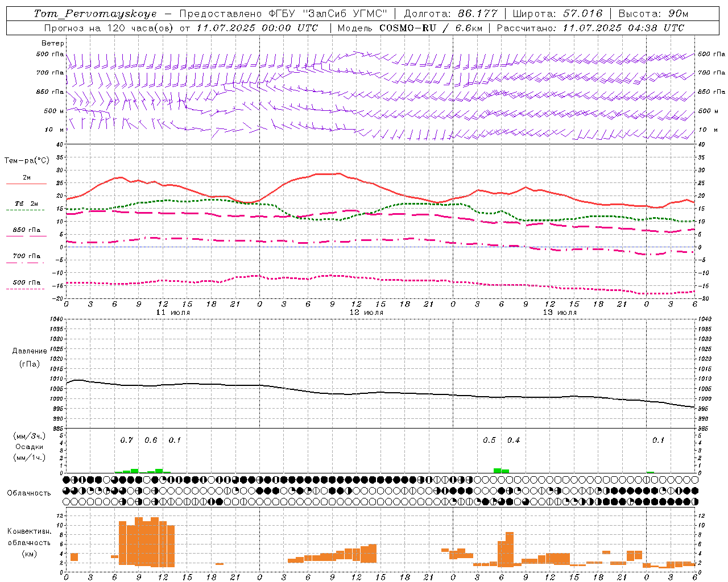The height and width of the screenshot is (582, 728).
Task: Click the altitude label 'Высота: 90м'
Action: pos(653,14)
